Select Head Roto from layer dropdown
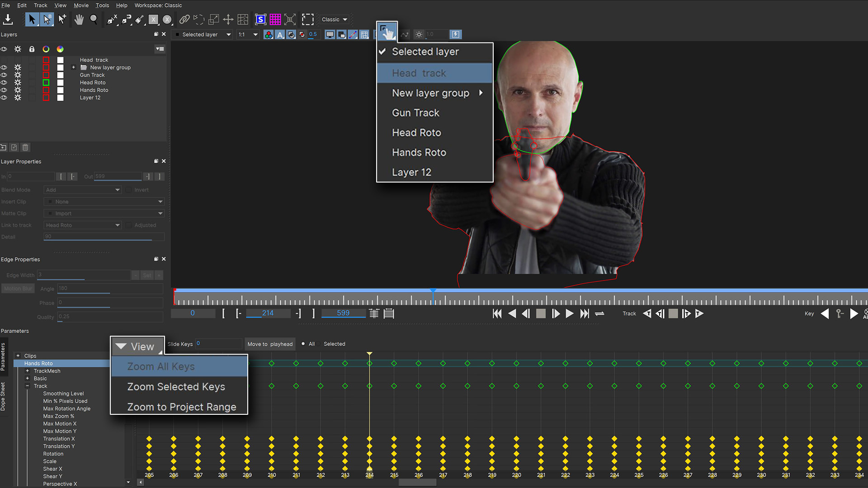The height and width of the screenshot is (488, 868). [x=416, y=132]
